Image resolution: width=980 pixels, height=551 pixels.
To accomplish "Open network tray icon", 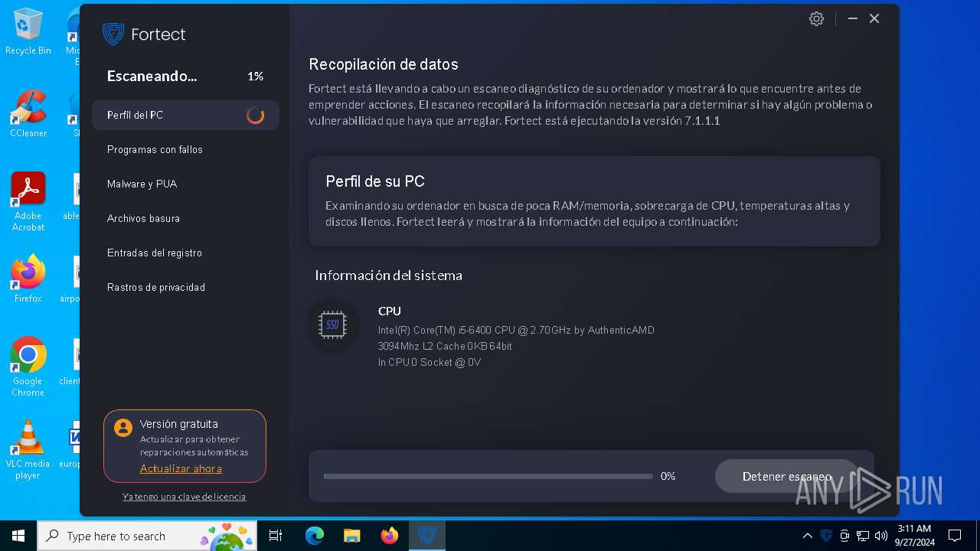I will point(863,536).
